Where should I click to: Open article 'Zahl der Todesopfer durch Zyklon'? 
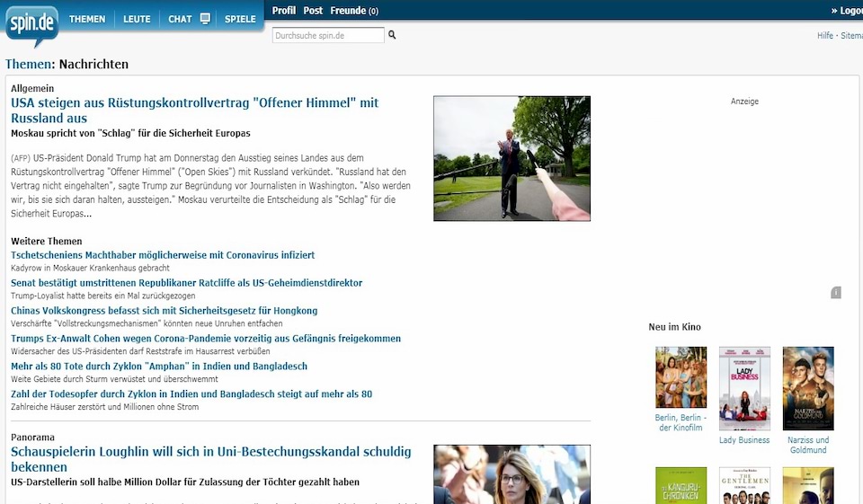point(191,394)
